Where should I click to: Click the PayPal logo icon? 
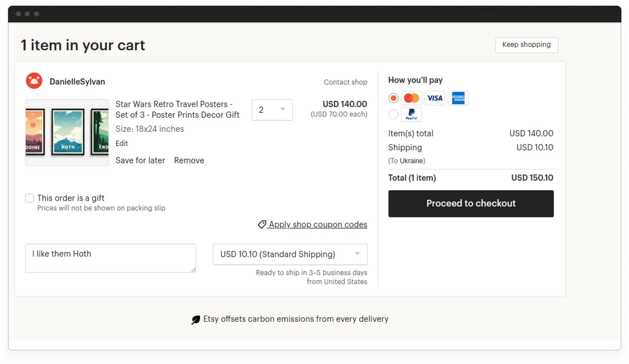click(x=411, y=115)
